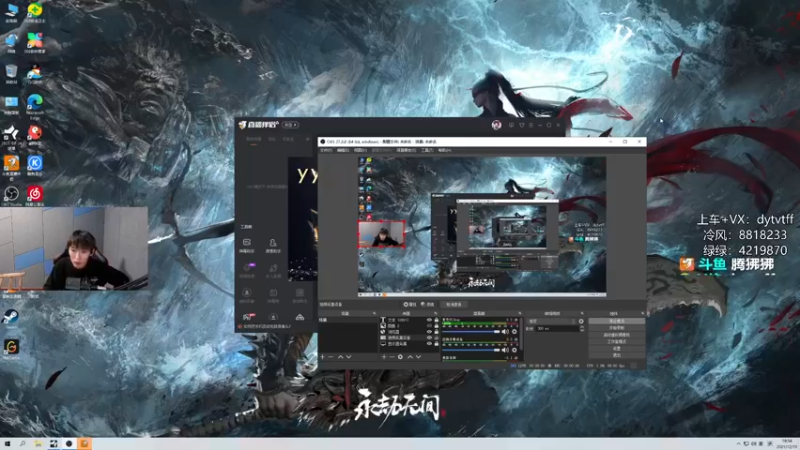Click the audio mixer vertical scrollbar

(x=521, y=332)
